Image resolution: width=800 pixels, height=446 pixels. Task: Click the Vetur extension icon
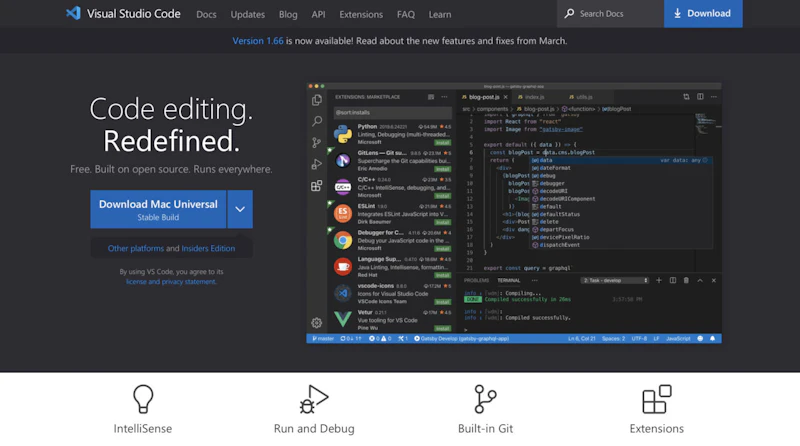pos(343,319)
